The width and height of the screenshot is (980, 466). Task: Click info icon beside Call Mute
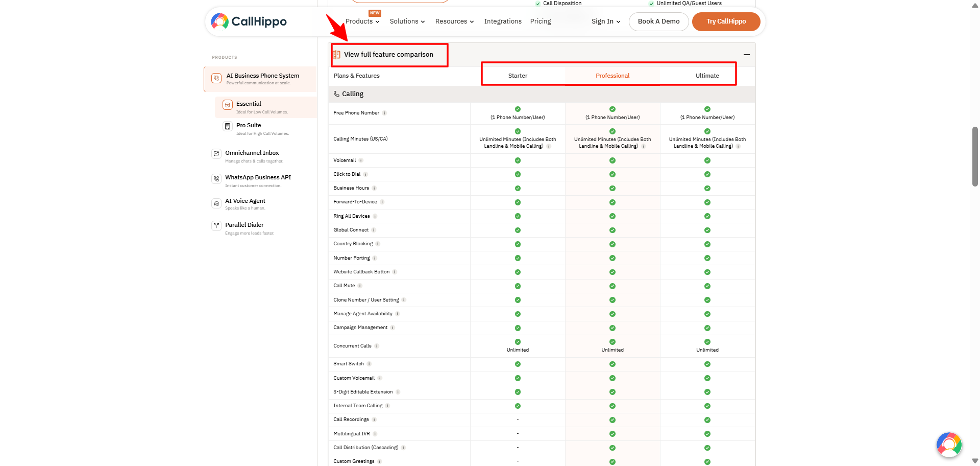(360, 286)
